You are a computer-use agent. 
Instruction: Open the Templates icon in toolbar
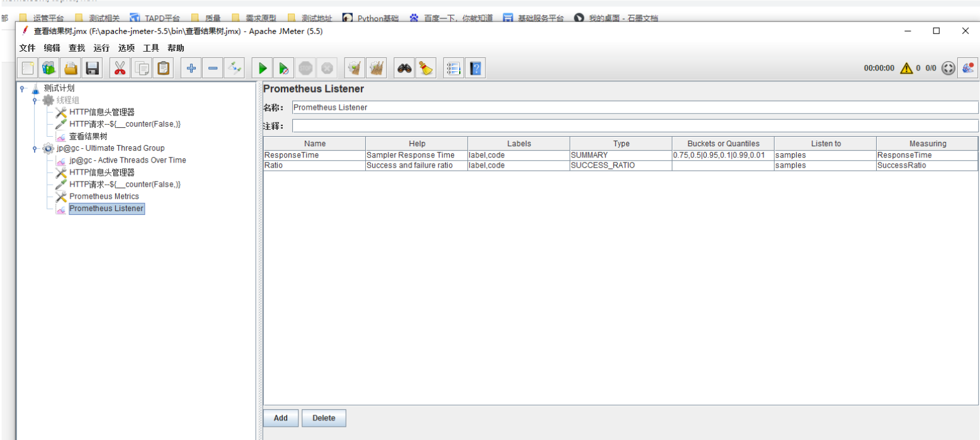(x=49, y=68)
